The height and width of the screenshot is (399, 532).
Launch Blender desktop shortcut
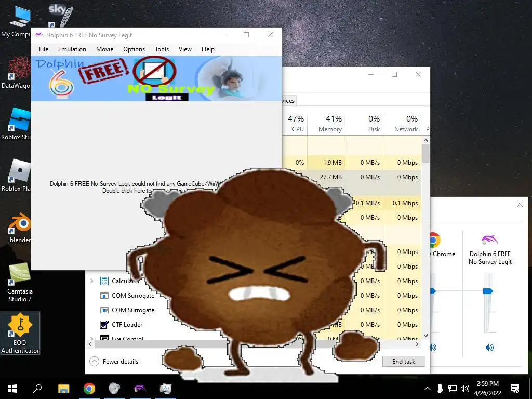point(19,228)
